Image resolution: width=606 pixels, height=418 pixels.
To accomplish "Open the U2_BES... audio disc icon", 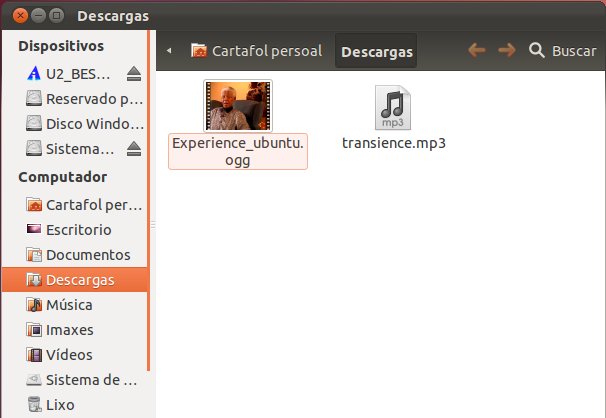I will (x=34, y=73).
